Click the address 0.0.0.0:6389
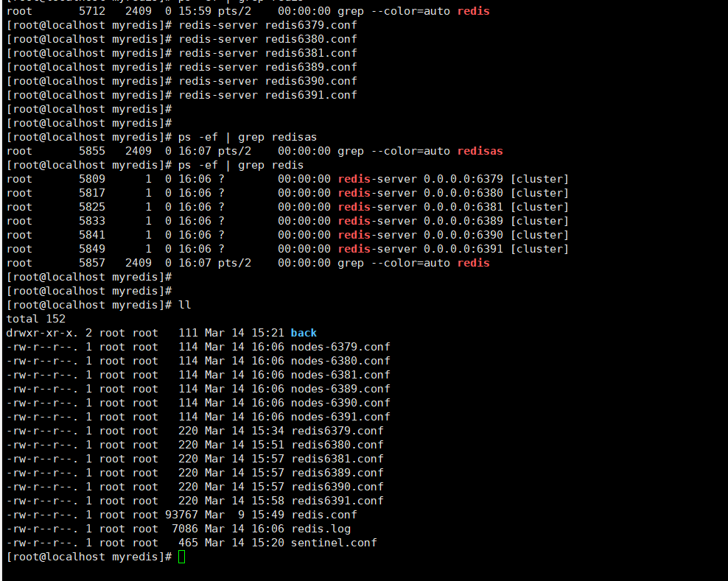Viewport: 728px width, 581px height. (463, 221)
